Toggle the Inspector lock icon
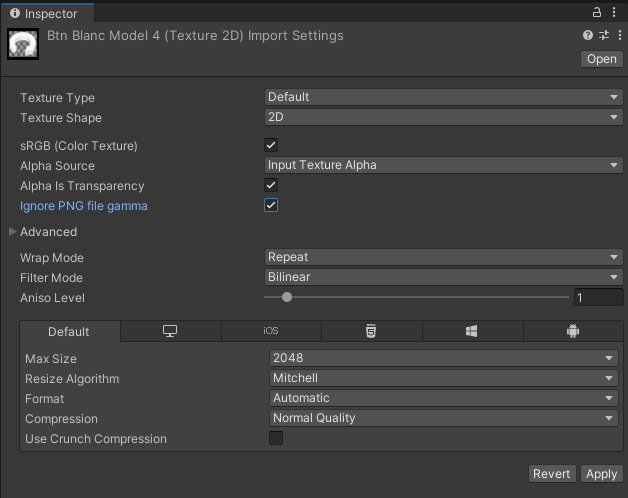 tap(598, 13)
